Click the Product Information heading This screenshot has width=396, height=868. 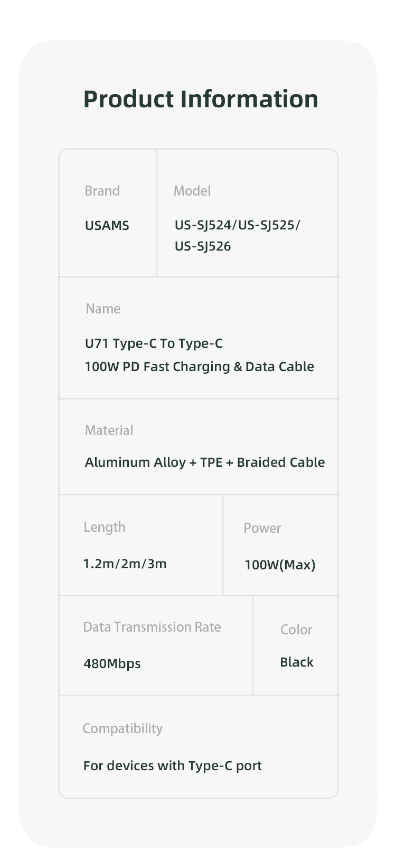coord(201,99)
